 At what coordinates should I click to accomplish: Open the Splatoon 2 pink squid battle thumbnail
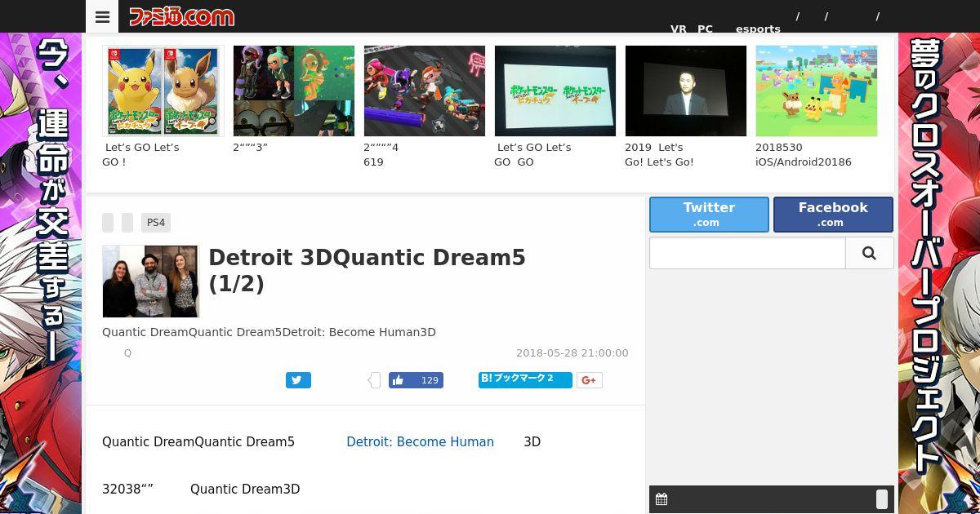(x=425, y=91)
